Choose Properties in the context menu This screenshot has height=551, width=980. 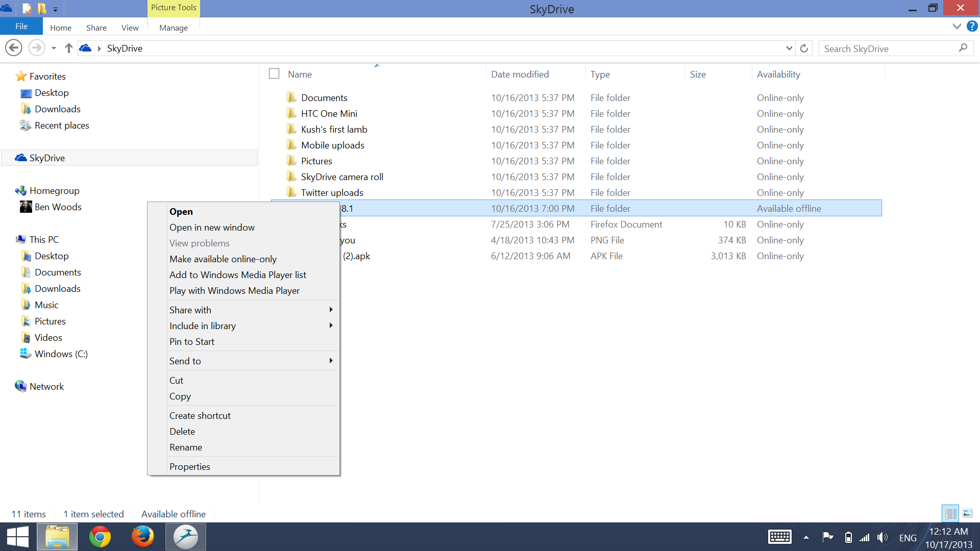tap(190, 466)
